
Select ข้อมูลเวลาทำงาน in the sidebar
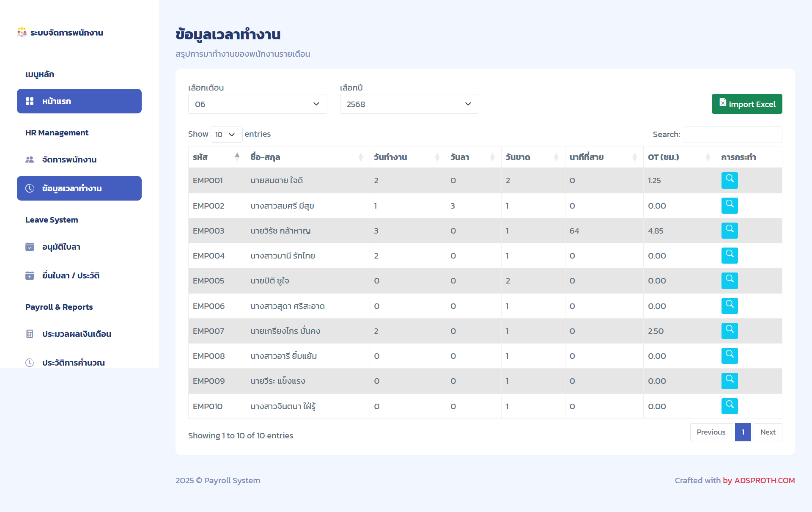click(79, 188)
